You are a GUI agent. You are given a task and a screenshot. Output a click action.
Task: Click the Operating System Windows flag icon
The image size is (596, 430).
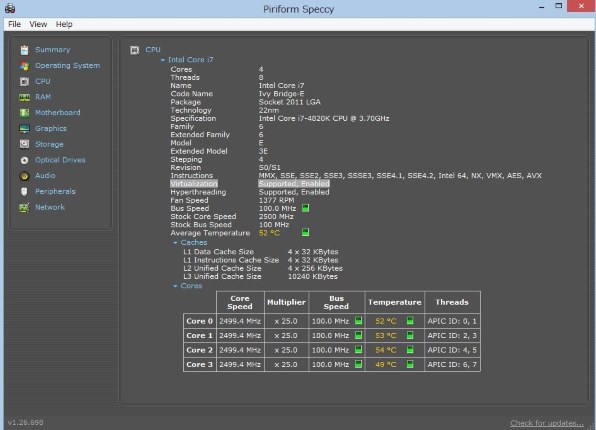tap(24, 66)
